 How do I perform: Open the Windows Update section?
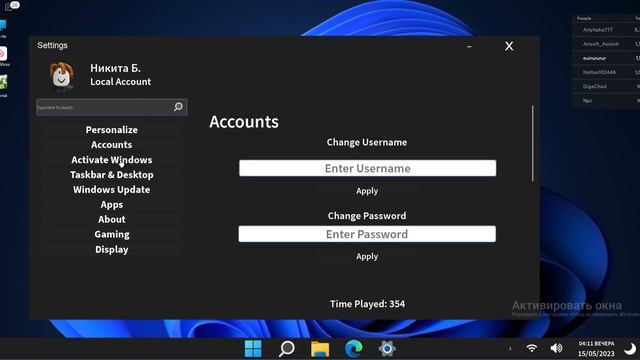pos(111,190)
